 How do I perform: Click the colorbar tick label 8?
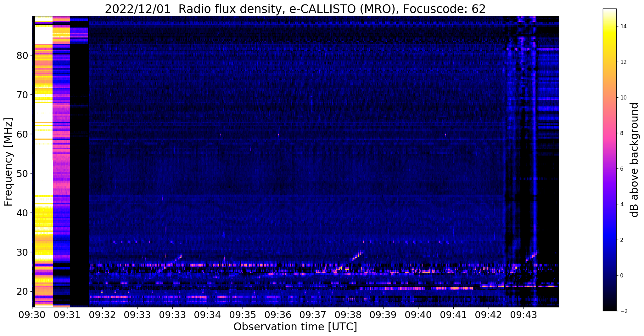click(621, 133)
